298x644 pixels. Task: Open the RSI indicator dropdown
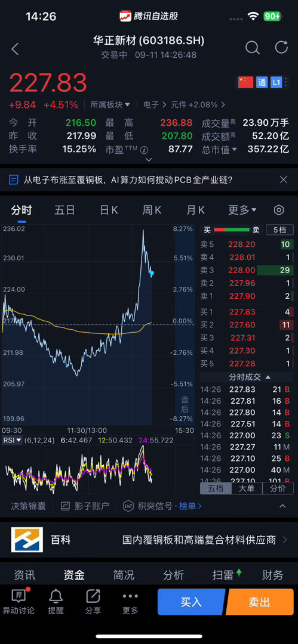(12, 440)
